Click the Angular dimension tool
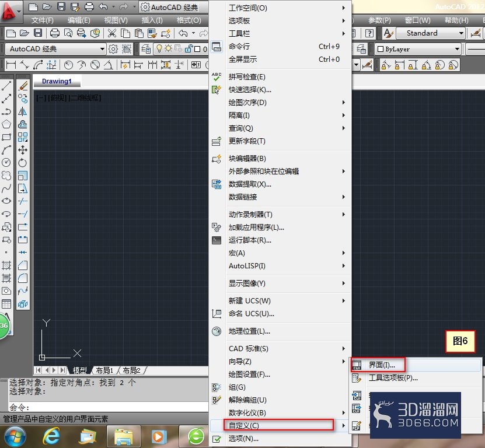The width and height of the screenshot is (485, 448). [108, 65]
